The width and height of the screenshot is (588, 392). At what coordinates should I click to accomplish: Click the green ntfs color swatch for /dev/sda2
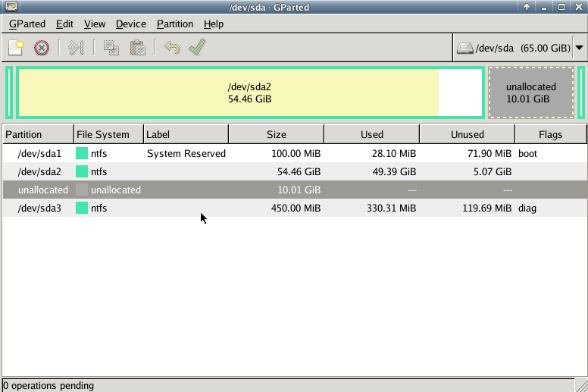coord(82,171)
